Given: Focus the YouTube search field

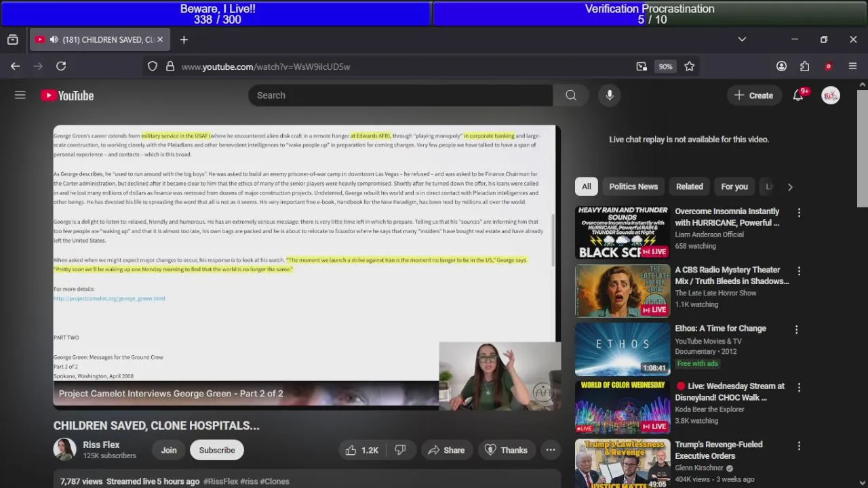Looking at the screenshot, I should tap(400, 96).
